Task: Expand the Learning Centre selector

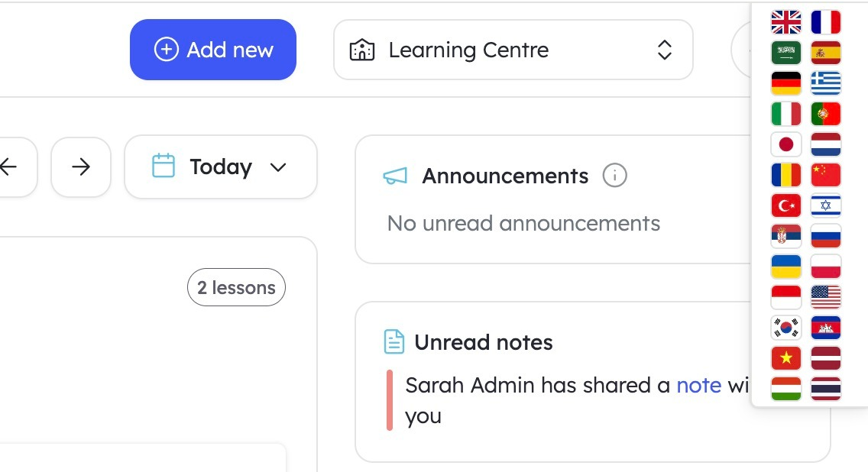Action: pyautogui.click(x=665, y=50)
